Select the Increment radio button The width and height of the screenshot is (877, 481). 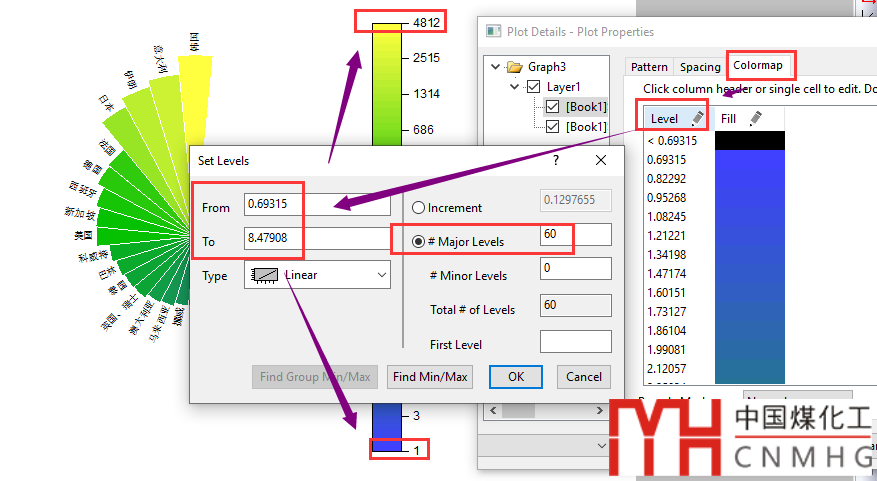[x=418, y=208]
